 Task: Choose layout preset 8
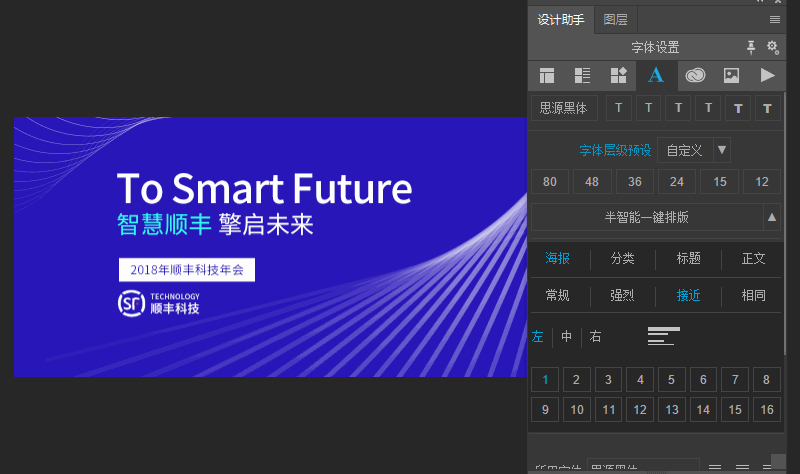[x=766, y=380]
